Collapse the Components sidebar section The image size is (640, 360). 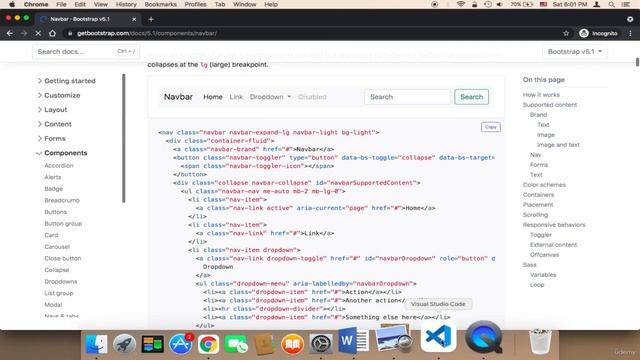62,153
